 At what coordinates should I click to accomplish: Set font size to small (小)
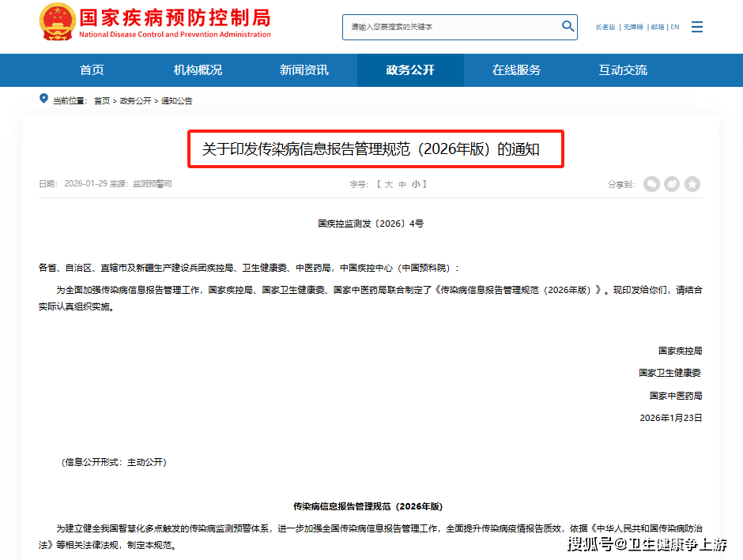click(415, 184)
